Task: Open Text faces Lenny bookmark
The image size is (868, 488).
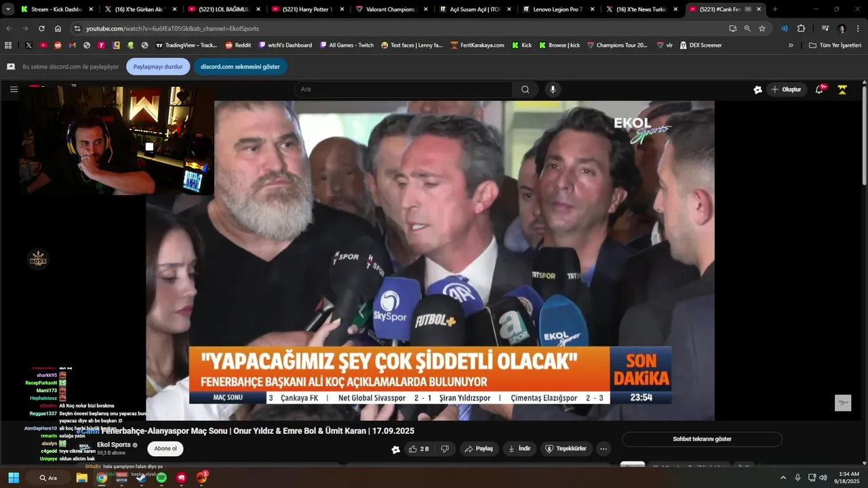Action: click(412, 45)
